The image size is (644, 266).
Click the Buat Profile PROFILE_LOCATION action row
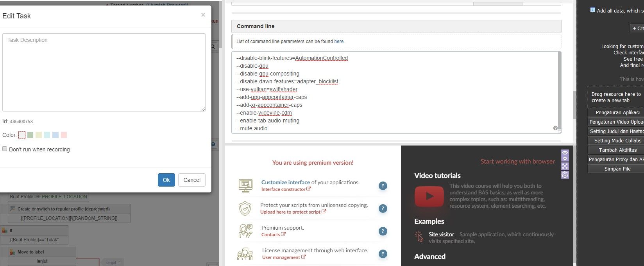click(x=48, y=197)
